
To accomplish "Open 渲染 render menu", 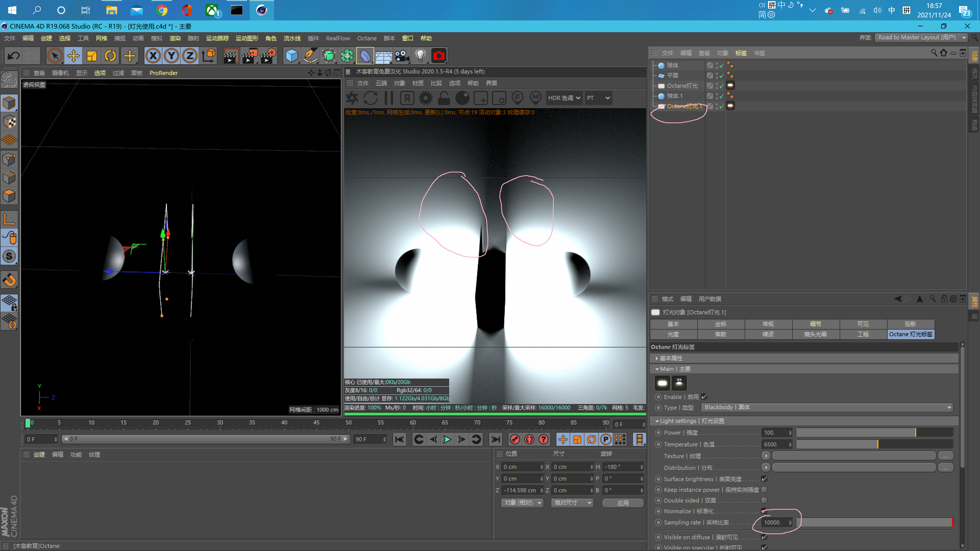I will (175, 38).
